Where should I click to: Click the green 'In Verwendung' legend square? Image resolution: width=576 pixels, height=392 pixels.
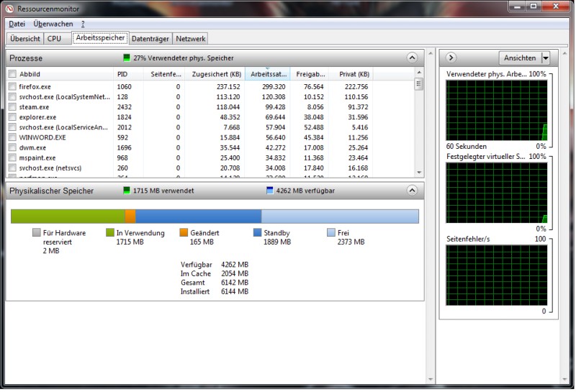(110, 233)
